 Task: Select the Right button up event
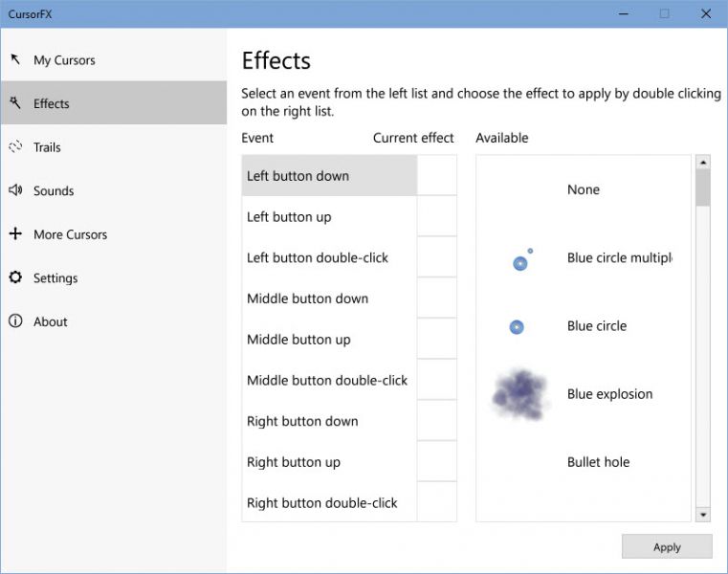[329, 462]
